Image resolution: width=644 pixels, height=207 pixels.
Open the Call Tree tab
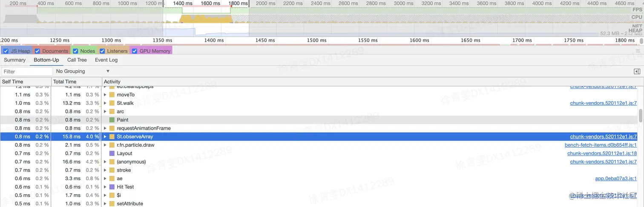(x=77, y=60)
